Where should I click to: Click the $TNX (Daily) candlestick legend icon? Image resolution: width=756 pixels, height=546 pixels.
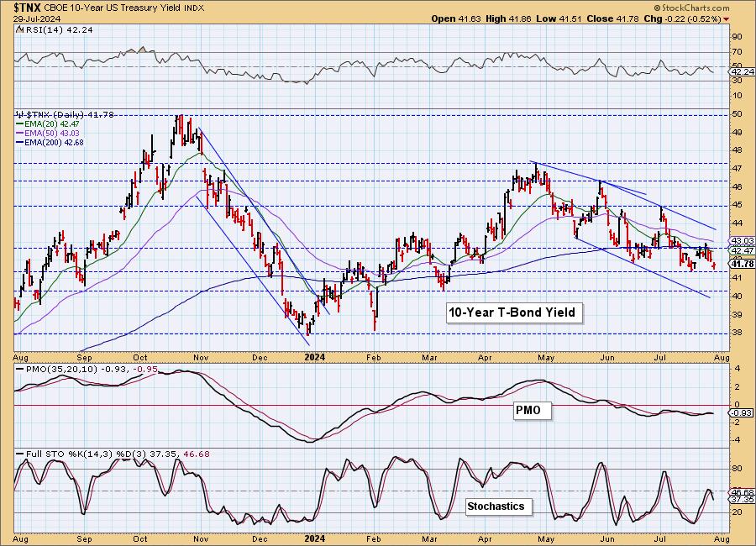[20, 114]
